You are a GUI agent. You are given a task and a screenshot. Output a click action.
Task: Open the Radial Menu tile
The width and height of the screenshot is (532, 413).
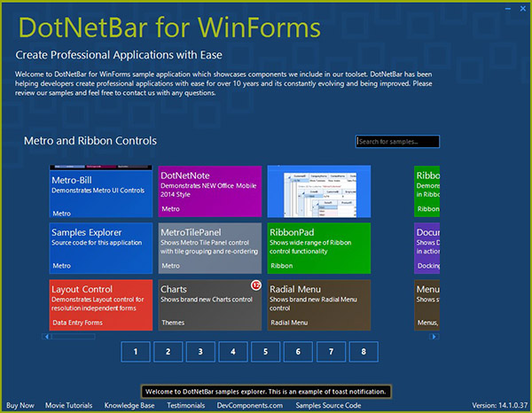pyautogui.click(x=319, y=305)
